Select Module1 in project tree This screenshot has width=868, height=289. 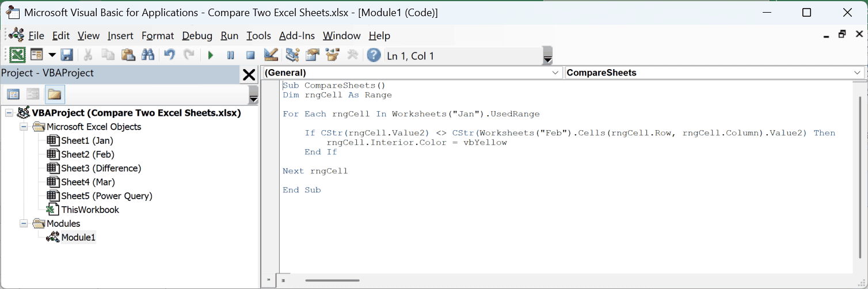coord(78,237)
